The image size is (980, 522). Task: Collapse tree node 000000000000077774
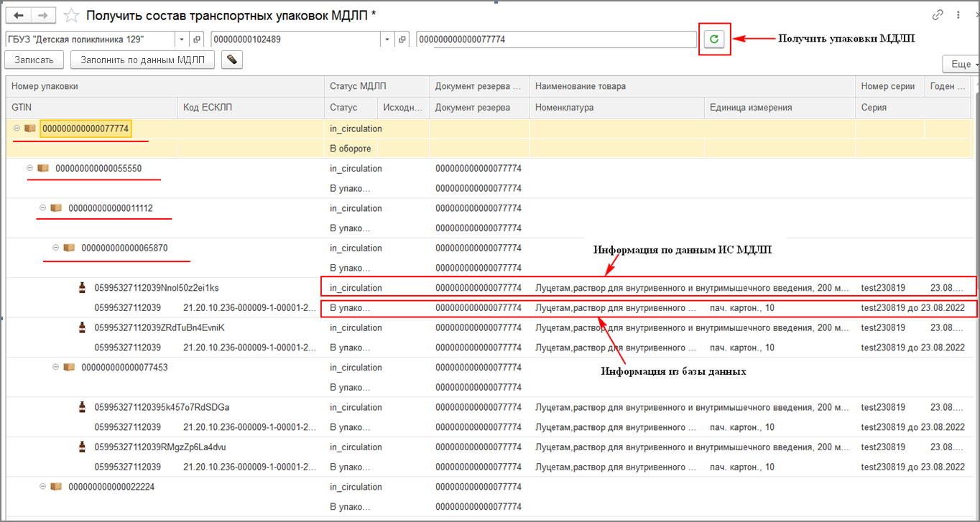click(17, 129)
